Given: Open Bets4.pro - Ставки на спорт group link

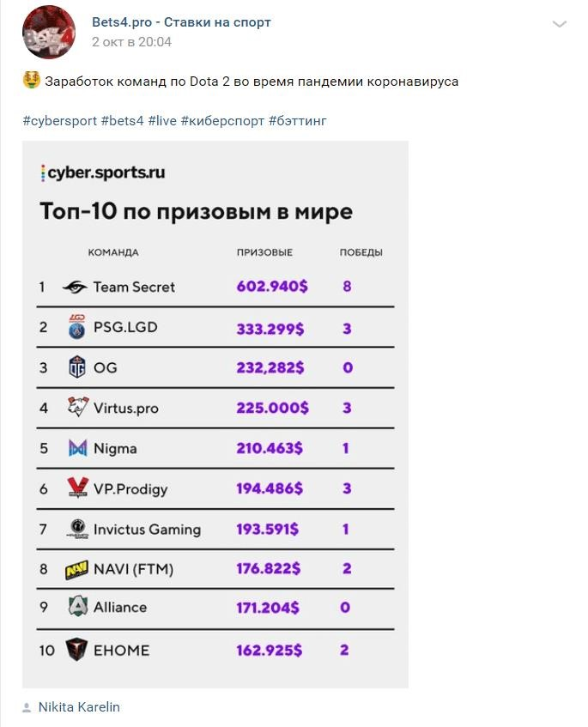Looking at the screenshot, I should 181,21.
